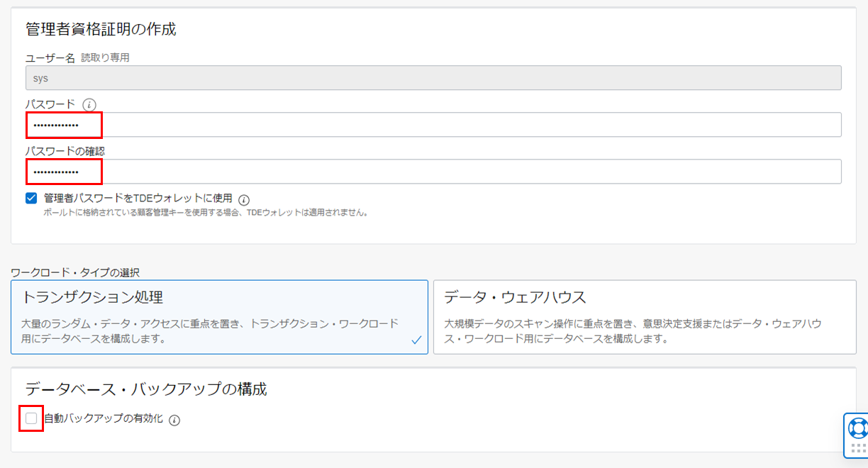Click the read-only sys username field

pos(433,78)
